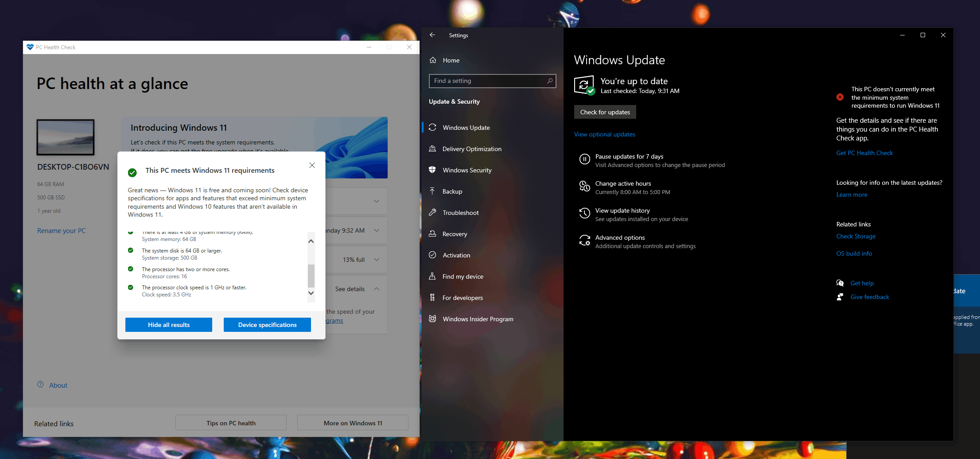Click the About question mark icon
The image size is (980, 459).
[40, 385]
